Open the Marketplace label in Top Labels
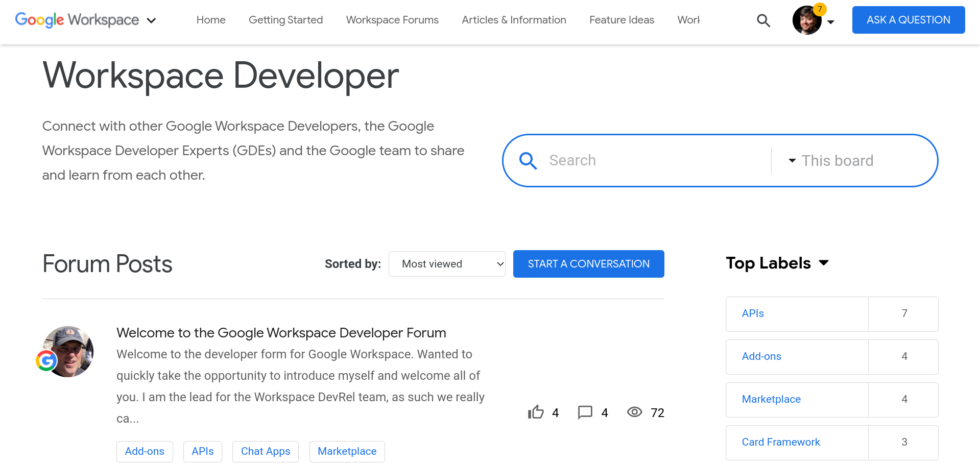The height and width of the screenshot is (464, 980). pos(771,399)
